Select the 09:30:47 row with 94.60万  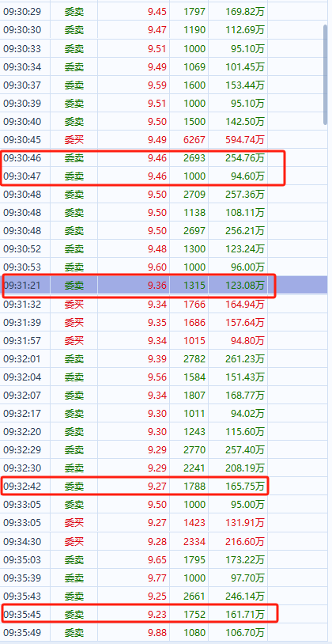164,176
